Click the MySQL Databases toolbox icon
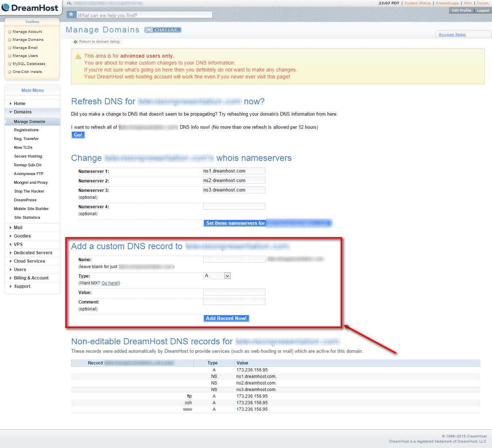Image resolution: width=492 pixels, height=448 pixels. (x=9, y=63)
